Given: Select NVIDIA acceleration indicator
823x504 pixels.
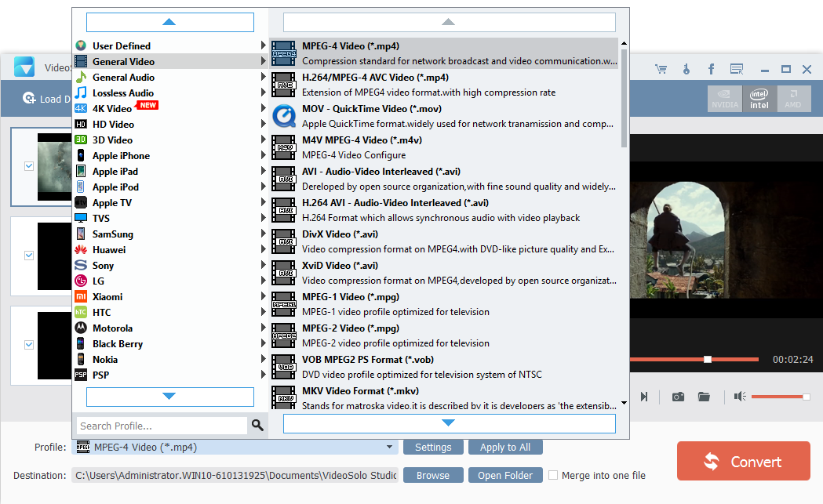Looking at the screenshot, I should 725,99.
